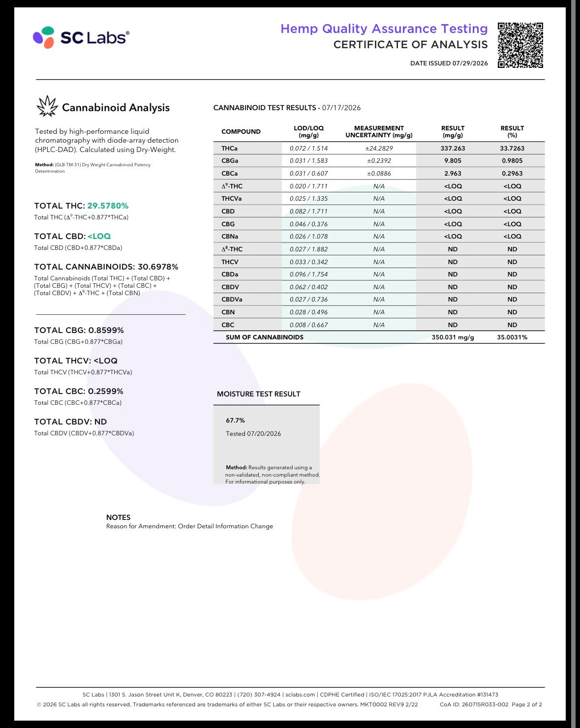
Task: Click the Total THC 29.5780% value
Action: [108, 206]
